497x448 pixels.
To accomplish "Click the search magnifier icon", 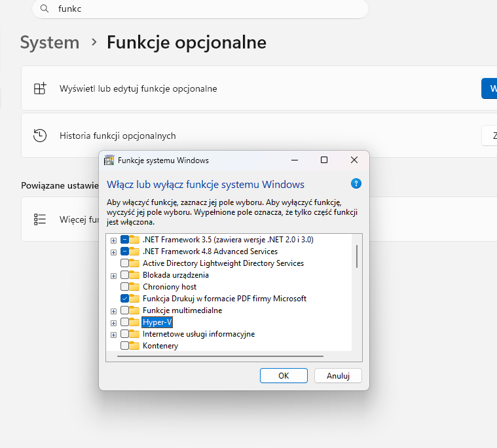I will 45,9.
